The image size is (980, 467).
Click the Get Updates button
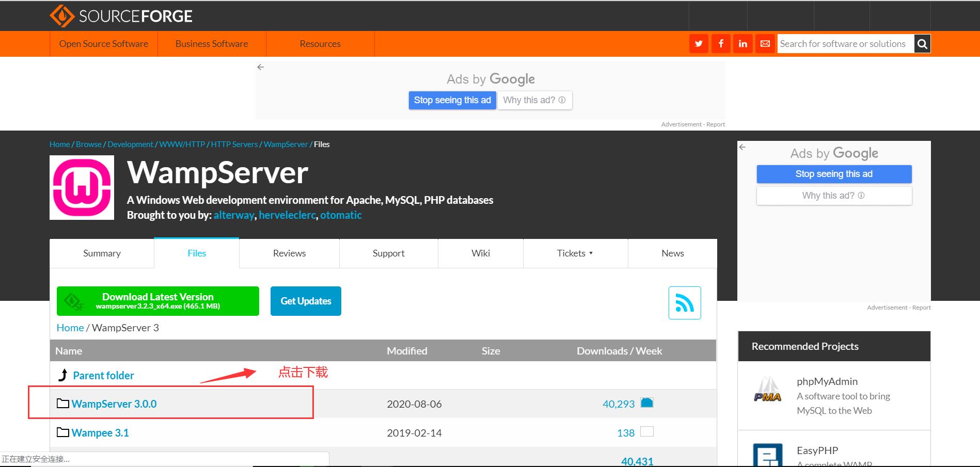coord(306,301)
